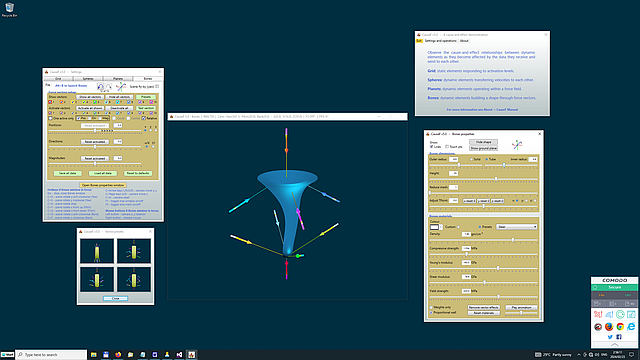Collapse the Comodo widget using bottom chevron
The image size is (640, 360).
(x=615, y=345)
